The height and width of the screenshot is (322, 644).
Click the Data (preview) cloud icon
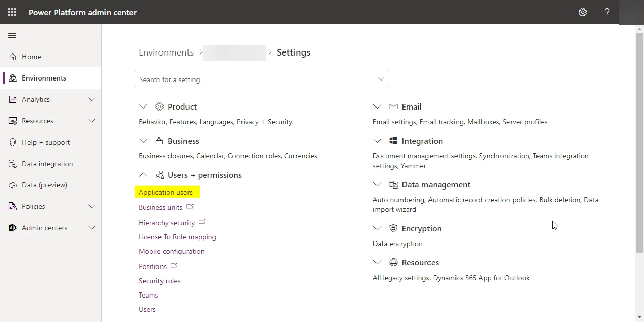tap(13, 185)
